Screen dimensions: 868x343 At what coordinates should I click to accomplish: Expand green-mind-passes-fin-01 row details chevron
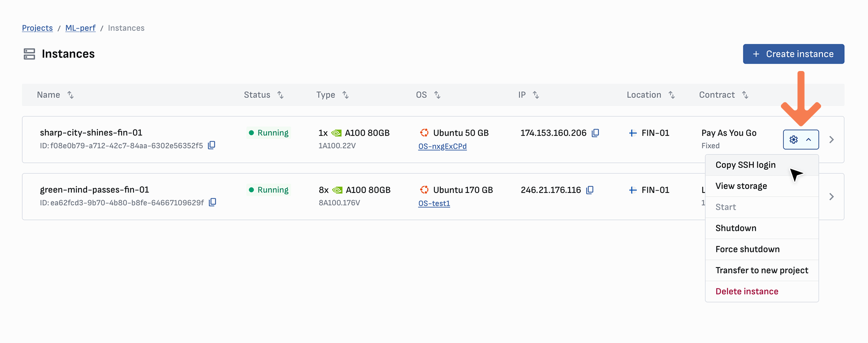coord(831,197)
